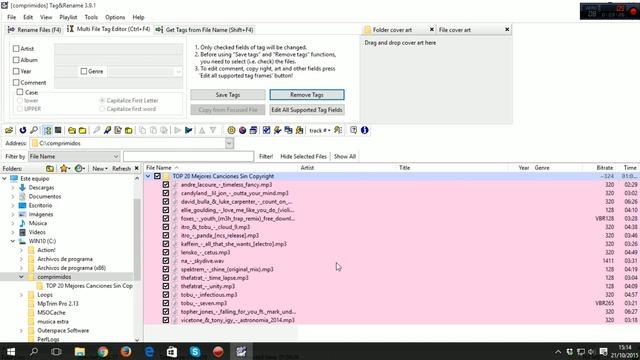This screenshot has height=360, width=640.
Task: Open the Playlist menu
Action: [x=68, y=17]
